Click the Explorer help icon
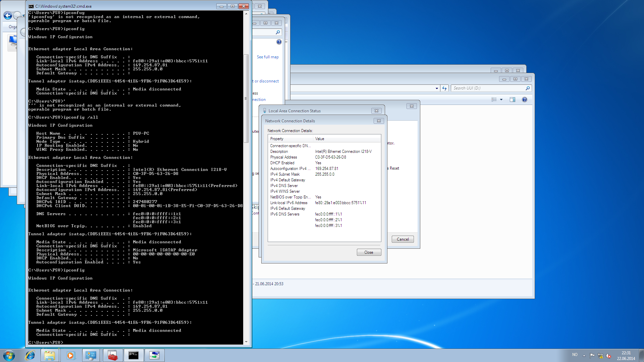 (x=525, y=100)
